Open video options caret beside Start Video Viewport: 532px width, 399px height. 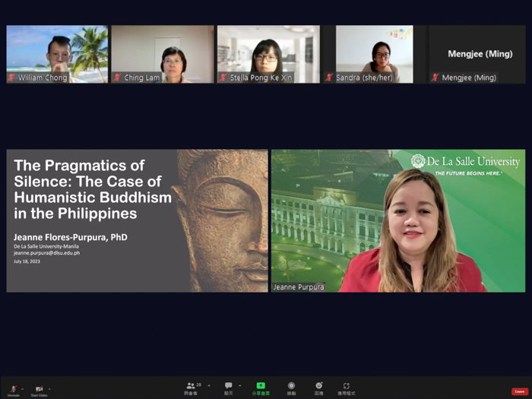coord(49,389)
